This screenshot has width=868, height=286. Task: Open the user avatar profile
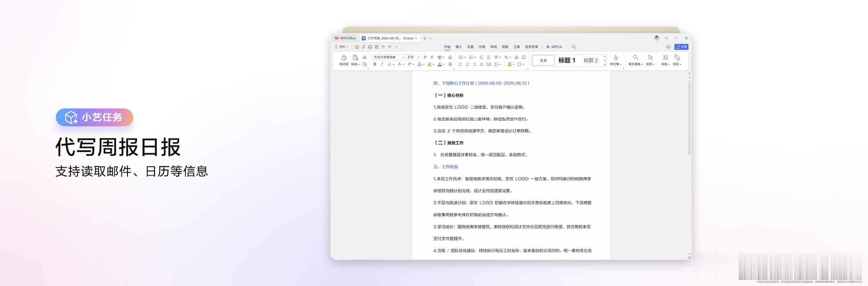click(x=656, y=38)
